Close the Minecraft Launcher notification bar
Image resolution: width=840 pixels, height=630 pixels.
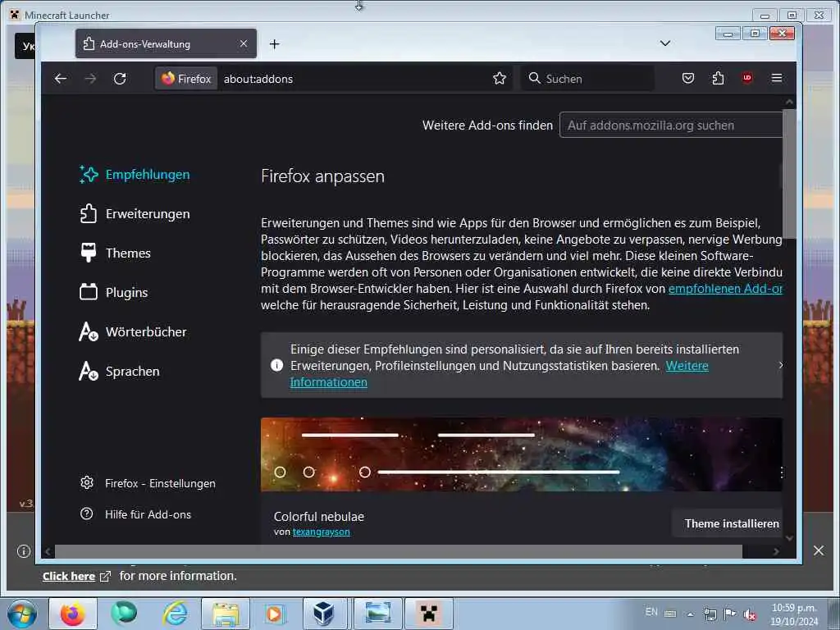(x=819, y=550)
